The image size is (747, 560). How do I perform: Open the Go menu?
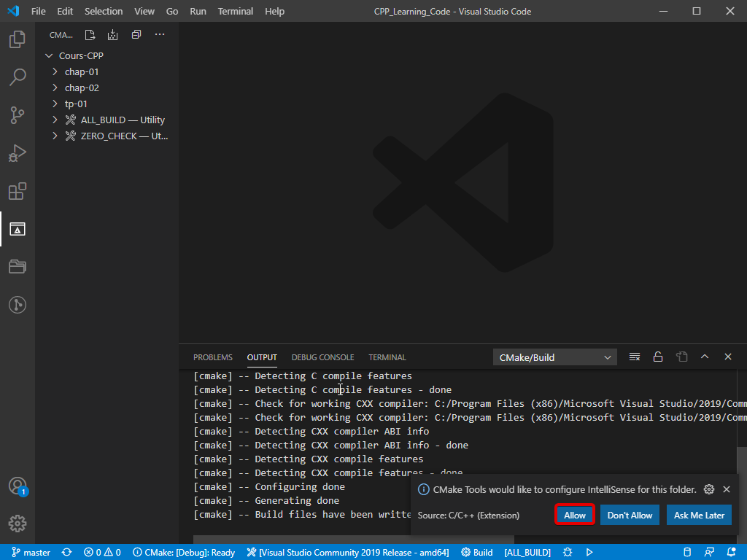[x=172, y=12]
